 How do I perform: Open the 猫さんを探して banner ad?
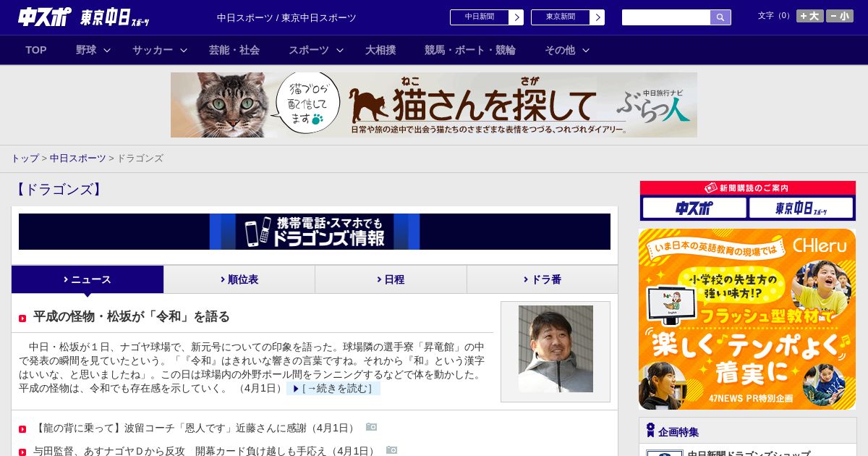point(434,105)
